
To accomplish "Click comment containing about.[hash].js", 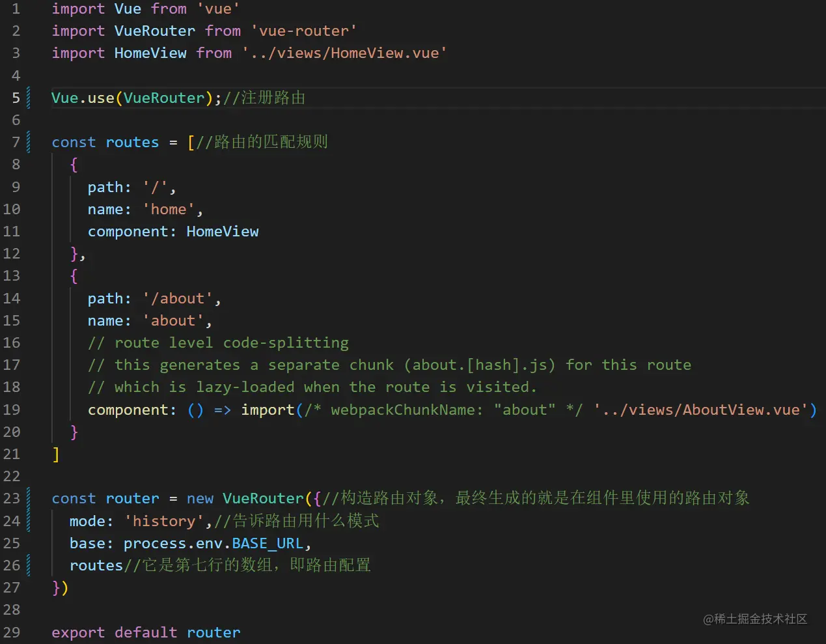I will pyautogui.click(x=390, y=365).
